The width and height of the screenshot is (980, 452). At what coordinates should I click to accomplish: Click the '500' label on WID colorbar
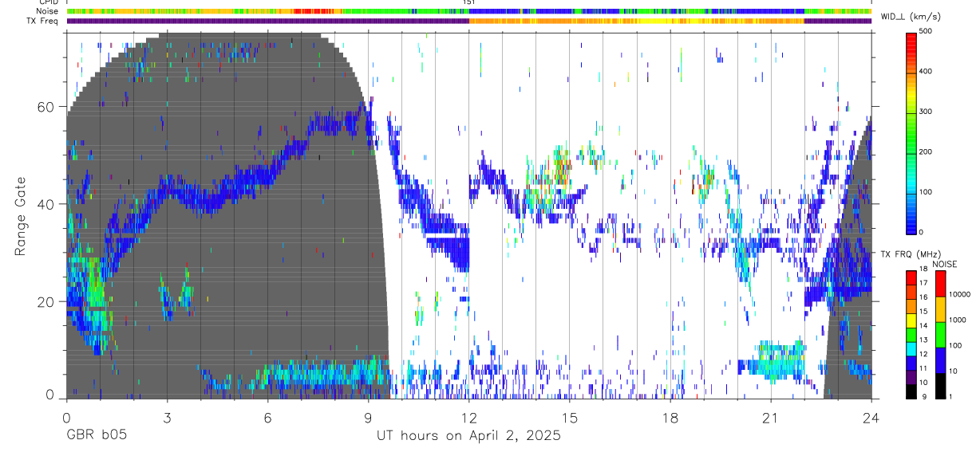(x=927, y=31)
